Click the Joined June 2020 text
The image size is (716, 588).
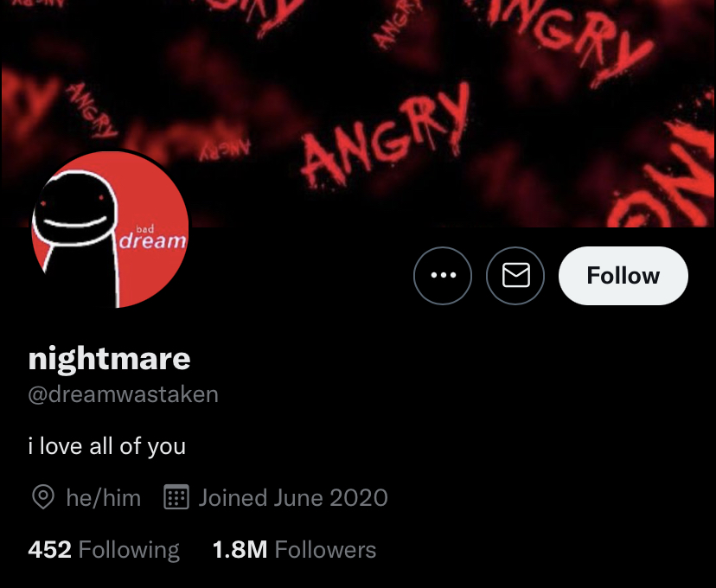[x=293, y=497]
